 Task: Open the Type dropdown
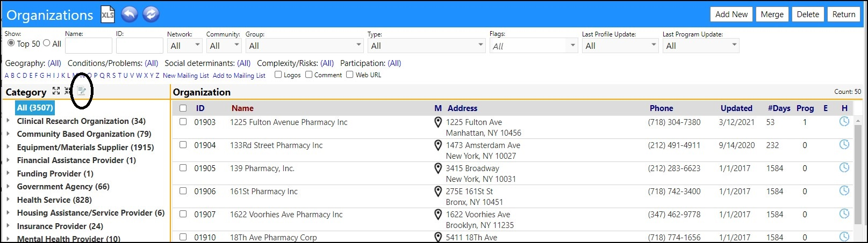(x=427, y=46)
